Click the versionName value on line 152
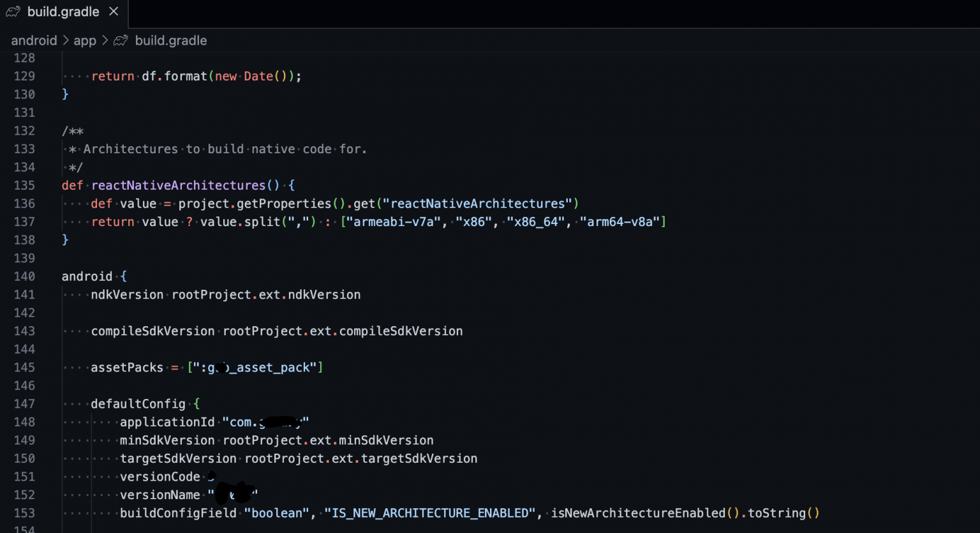 [233, 495]
